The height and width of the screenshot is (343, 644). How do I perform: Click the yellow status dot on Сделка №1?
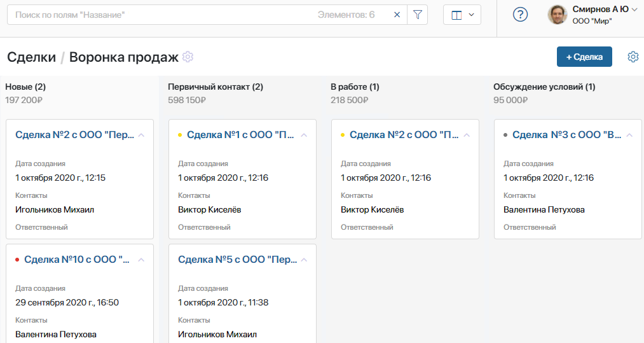180,135
